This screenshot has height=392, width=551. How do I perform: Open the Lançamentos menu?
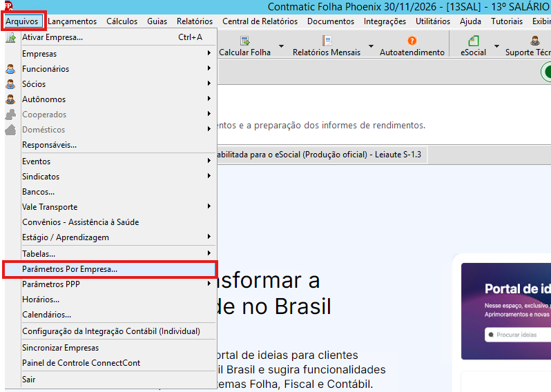72,21
